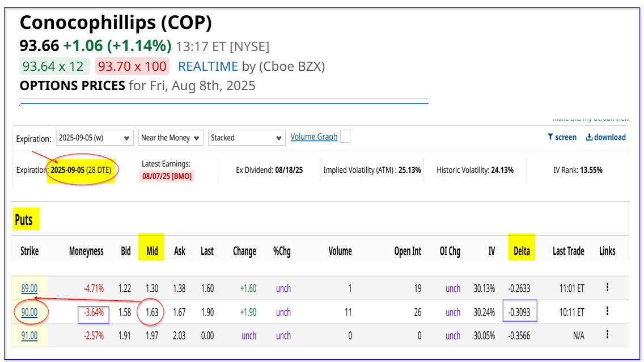The width and height of the screenshot is (644, 362).
Task: Click the Conocophillips (COP) title
Action: (x=116, y=23)
